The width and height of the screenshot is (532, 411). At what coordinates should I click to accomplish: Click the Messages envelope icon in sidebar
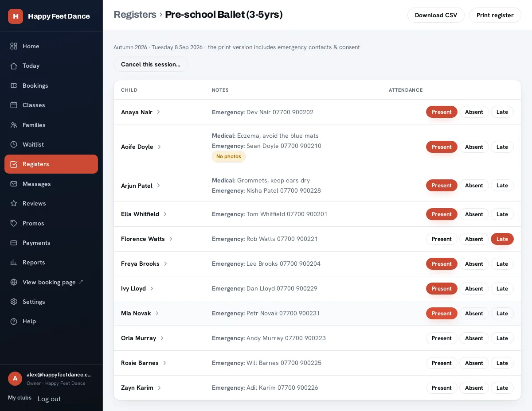pyautogui.click(x=14, y=184)
